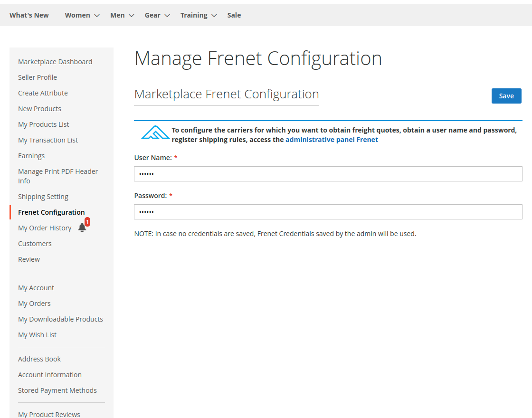
Task: Go to Manage Print PDF Header Info
Action: point(58,176)
